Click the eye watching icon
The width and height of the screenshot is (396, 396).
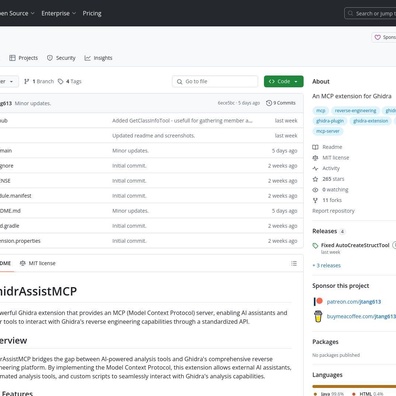(315, 190)
